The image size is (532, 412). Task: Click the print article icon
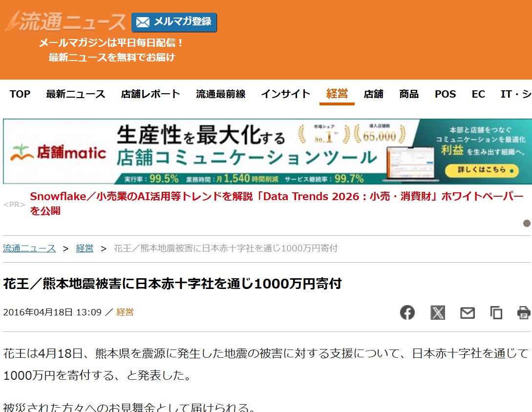[x=524, y=312]
